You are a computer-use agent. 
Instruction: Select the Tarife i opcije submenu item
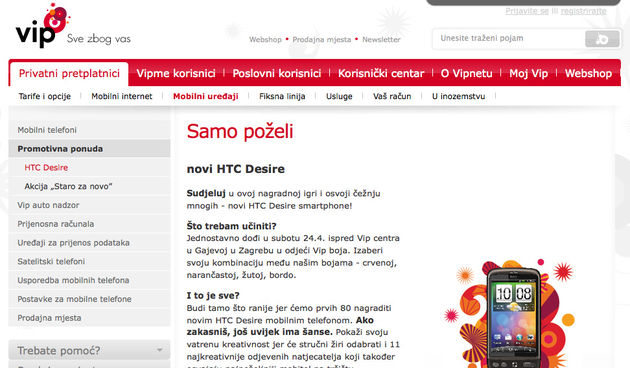coord(45,96)
